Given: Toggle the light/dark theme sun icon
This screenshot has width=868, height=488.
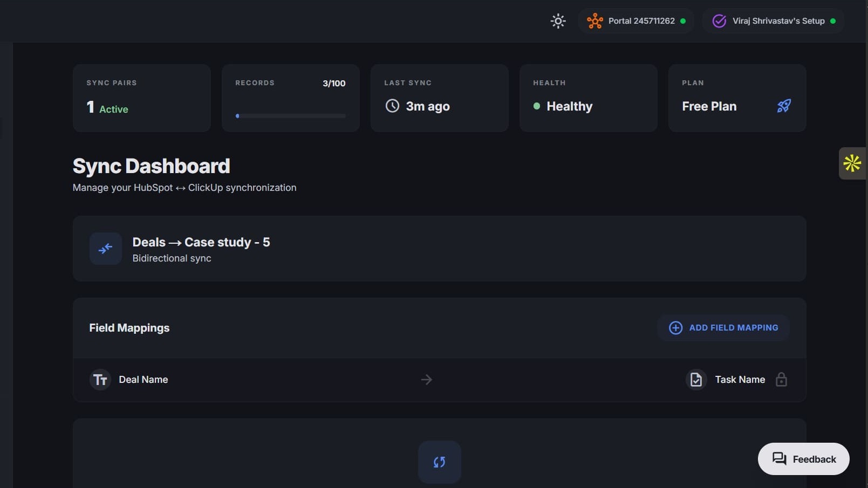Looking at the screenshot, I should (558, 21).
